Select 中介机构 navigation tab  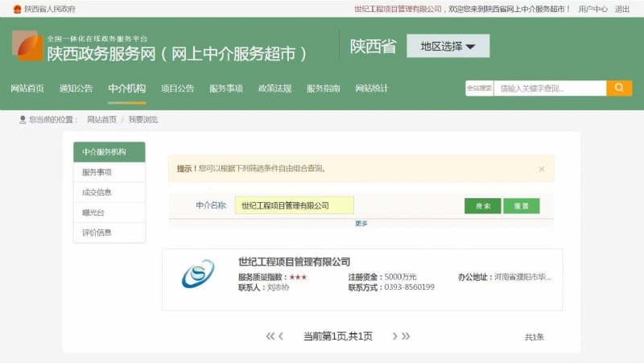(127, 89)
